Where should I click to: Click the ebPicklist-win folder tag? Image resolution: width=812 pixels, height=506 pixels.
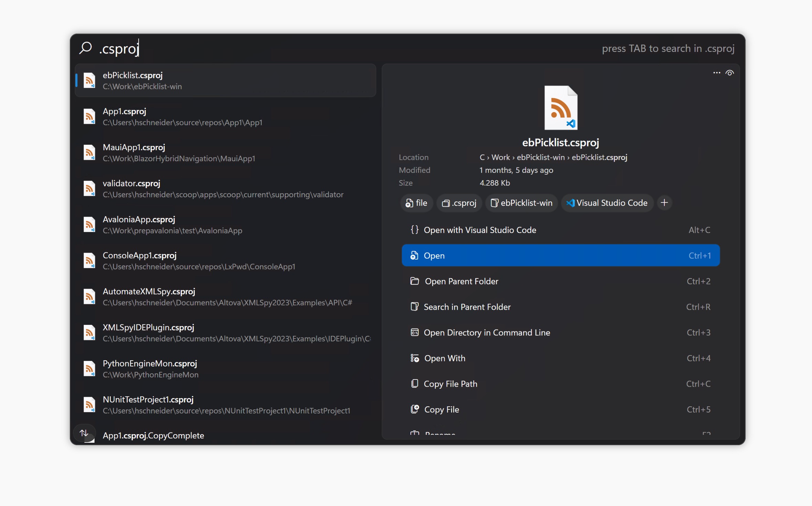(x=522, y=203)
